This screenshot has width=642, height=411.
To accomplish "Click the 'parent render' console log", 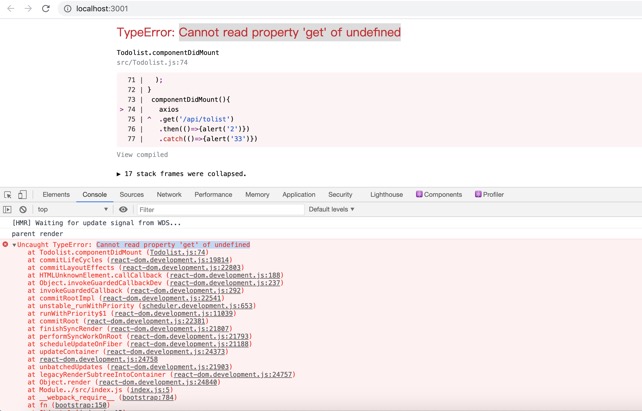I will [x=37, y=234].
